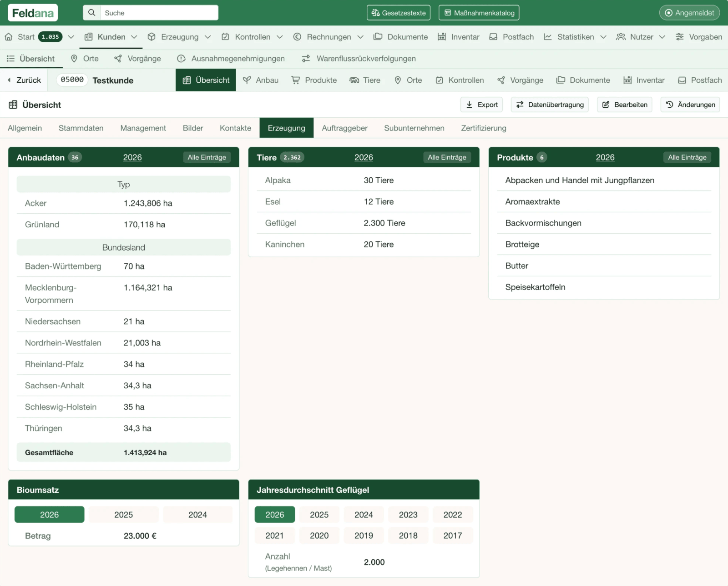
Task: Expand the Statistiken dropdown chevron
Action: (x=603, y=37)
